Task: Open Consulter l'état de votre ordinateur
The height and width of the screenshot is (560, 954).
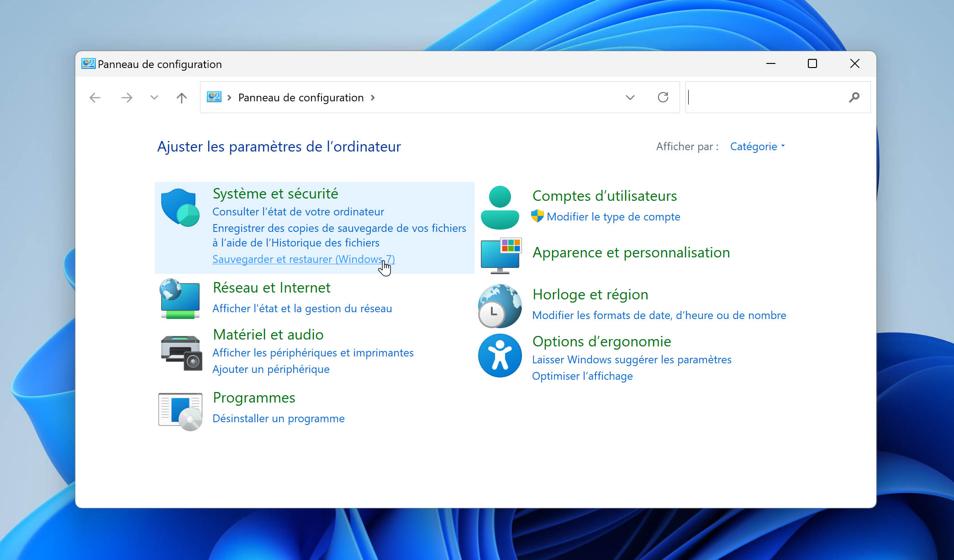Action: (x=298, y=212)
